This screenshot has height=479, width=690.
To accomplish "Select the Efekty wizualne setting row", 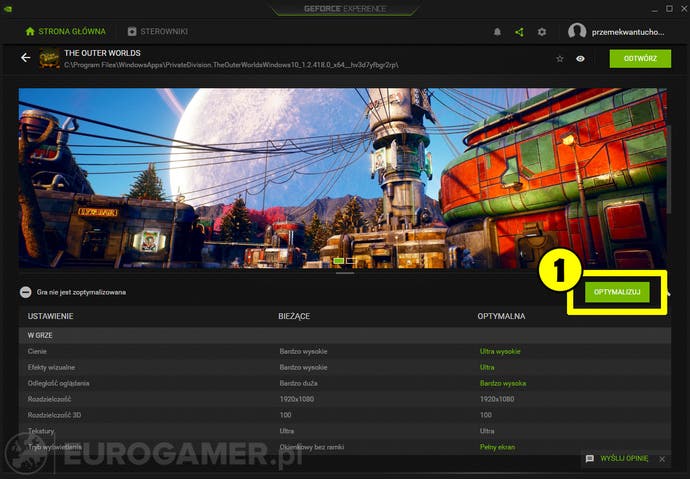I will click(x=345, y=367).
